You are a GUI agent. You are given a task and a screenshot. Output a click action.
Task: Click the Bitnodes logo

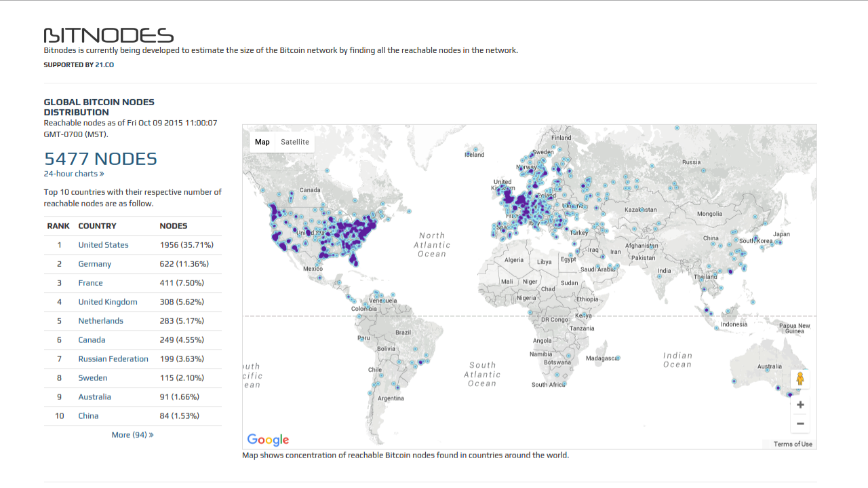[108, 35]
